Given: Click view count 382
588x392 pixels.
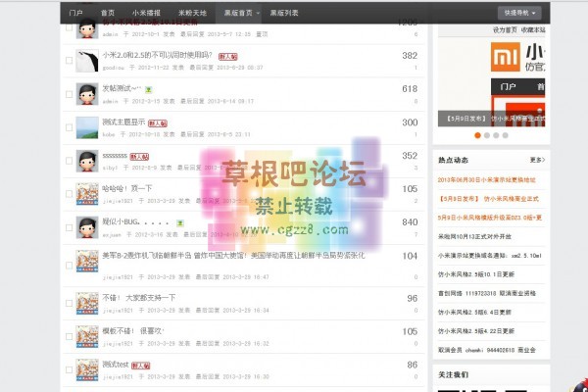Looking at the screenshot, I should [x=410, y=56].
